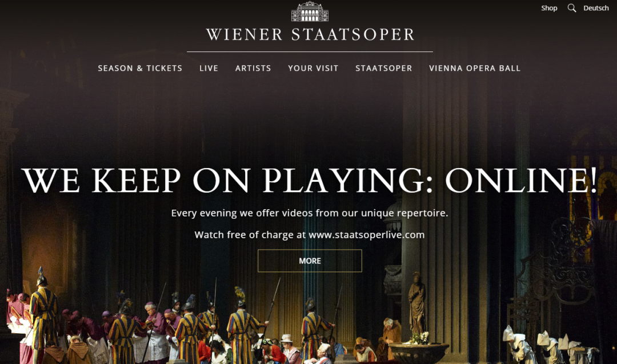617x364 pixels.
Task: Click the Every evening we offer videos text
Action: tap(310, 213)
